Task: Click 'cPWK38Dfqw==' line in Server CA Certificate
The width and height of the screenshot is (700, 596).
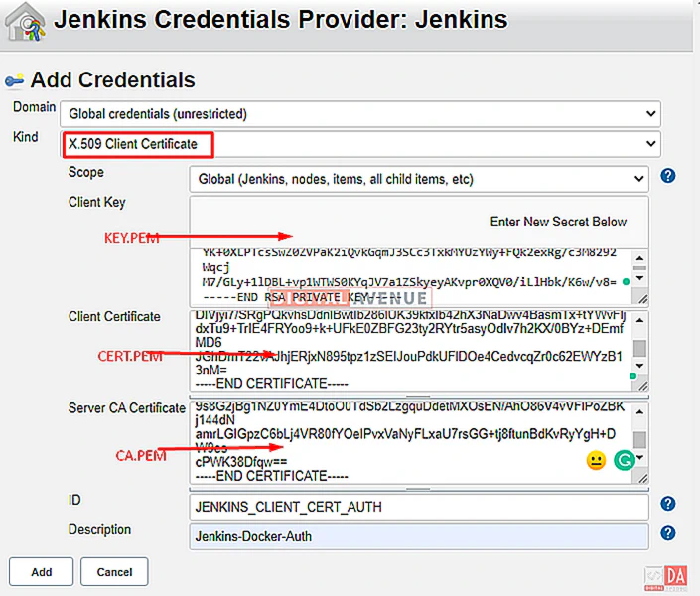Action: pyautogui.click(x=241, y=462)
